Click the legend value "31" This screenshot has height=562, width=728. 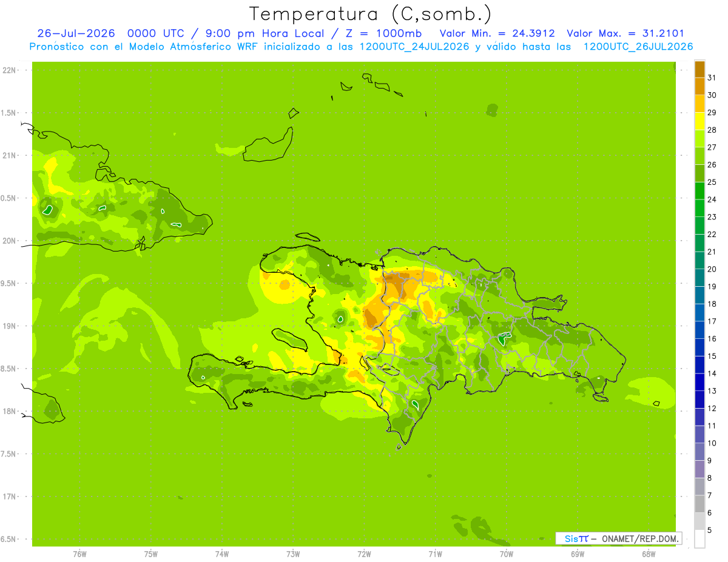pyautogui.click(x=712, y=78)
